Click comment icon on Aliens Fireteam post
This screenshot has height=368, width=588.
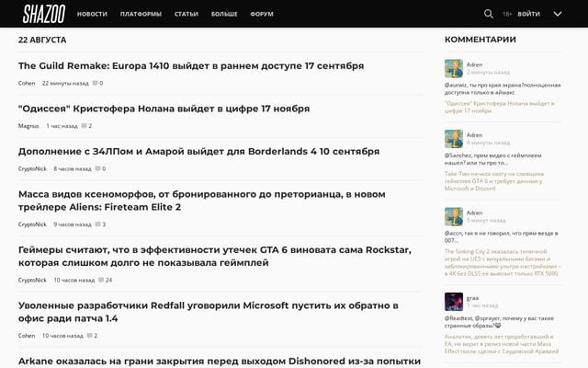click(98, 224)
